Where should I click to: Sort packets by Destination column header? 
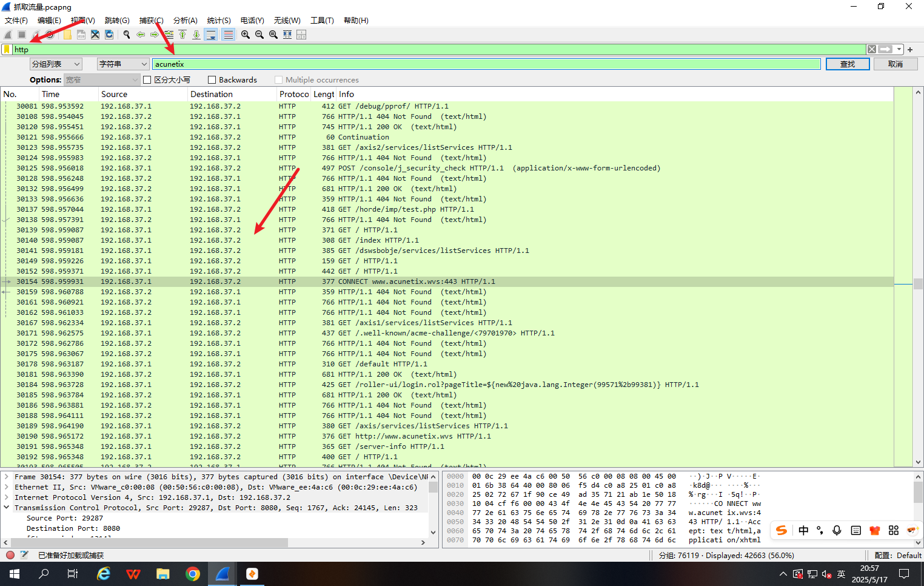[x=232, y=94]
